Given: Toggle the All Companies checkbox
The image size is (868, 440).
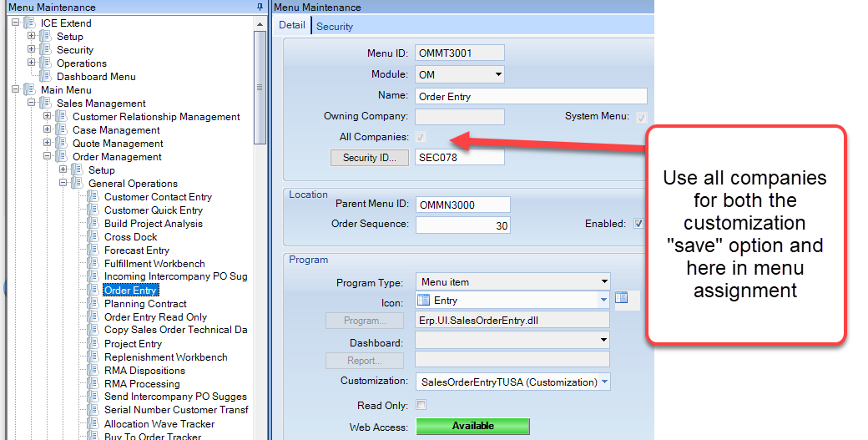Looking at the screenshot, I should tap(421, 137).
